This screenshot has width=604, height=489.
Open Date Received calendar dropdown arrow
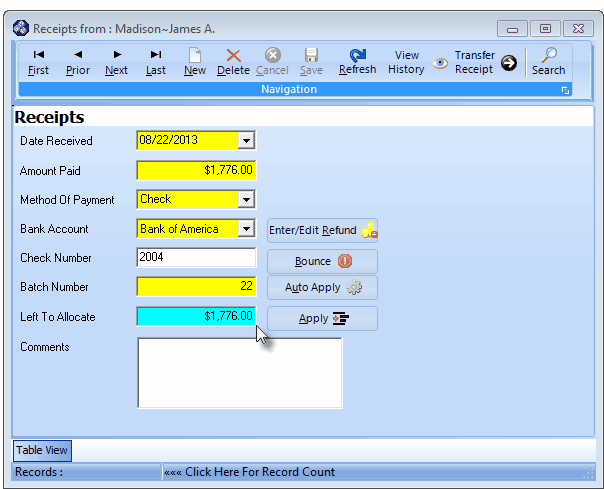coord(246,140)
